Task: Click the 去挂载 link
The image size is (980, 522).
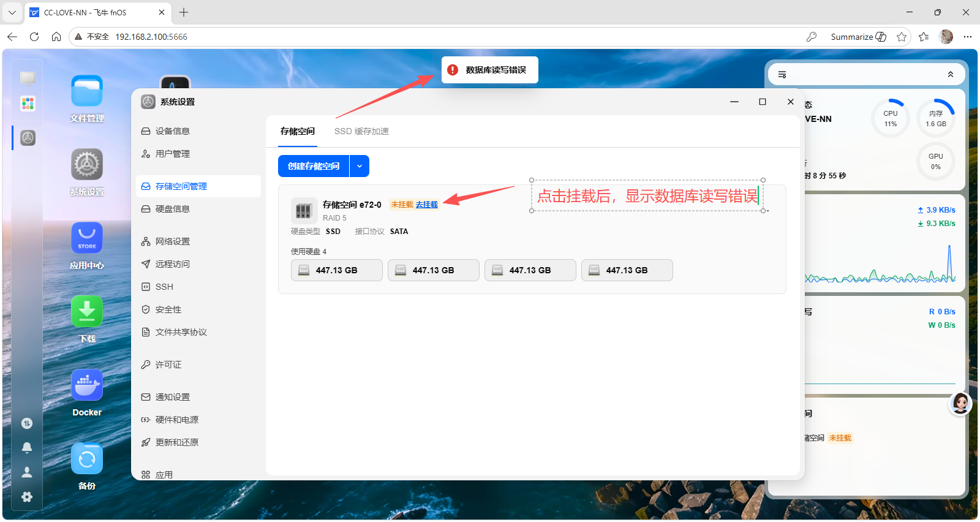Action: [427, 205]
